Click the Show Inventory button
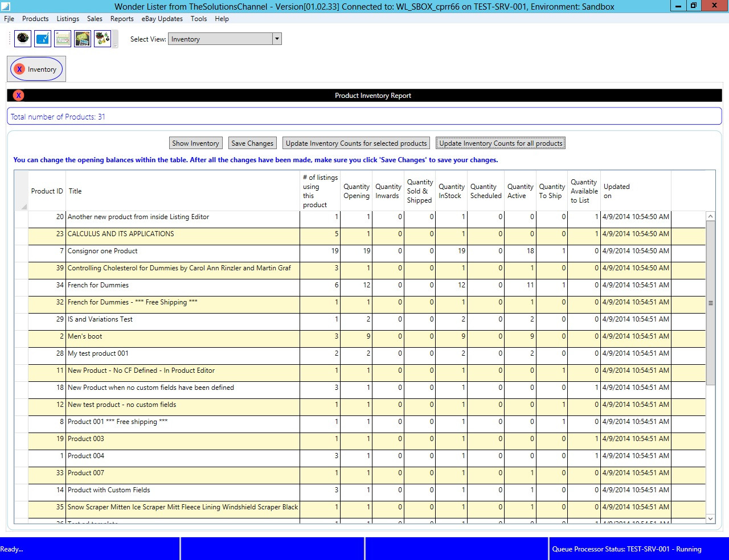Screen dimensions: 729x560 tap(195, 143)
